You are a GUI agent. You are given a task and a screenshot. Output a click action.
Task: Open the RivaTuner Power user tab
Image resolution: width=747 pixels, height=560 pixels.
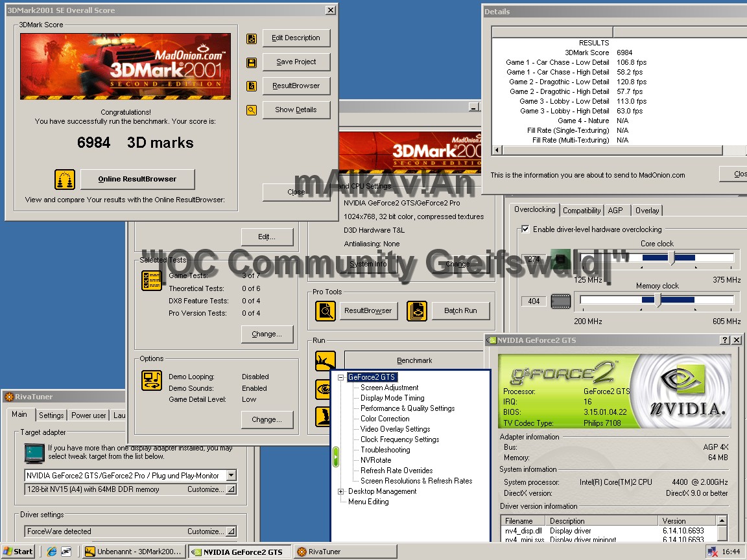tap(89, 415)
